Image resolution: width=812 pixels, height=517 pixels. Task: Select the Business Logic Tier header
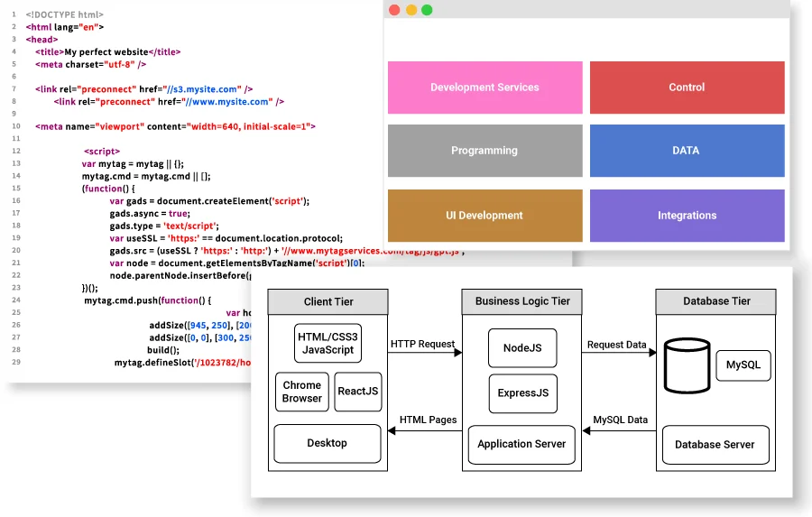[522, 301]
